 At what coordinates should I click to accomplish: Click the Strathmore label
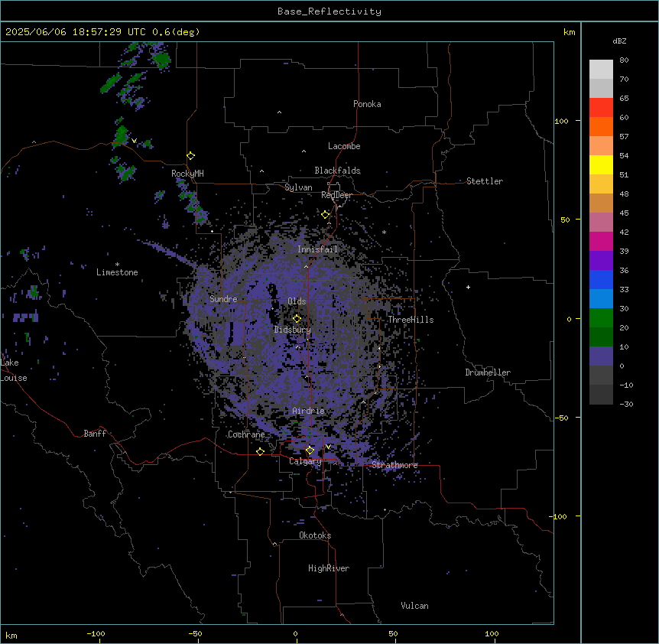(x=394, y=465)
